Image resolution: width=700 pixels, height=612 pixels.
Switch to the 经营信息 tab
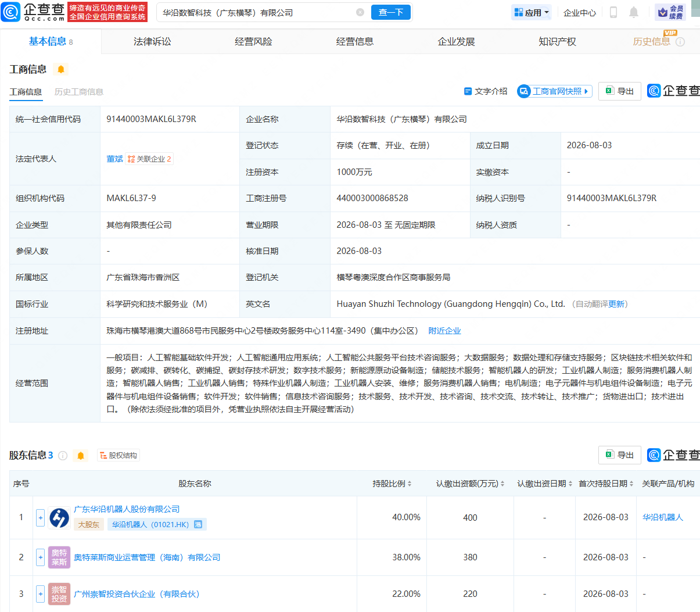(x=355, y=42)
